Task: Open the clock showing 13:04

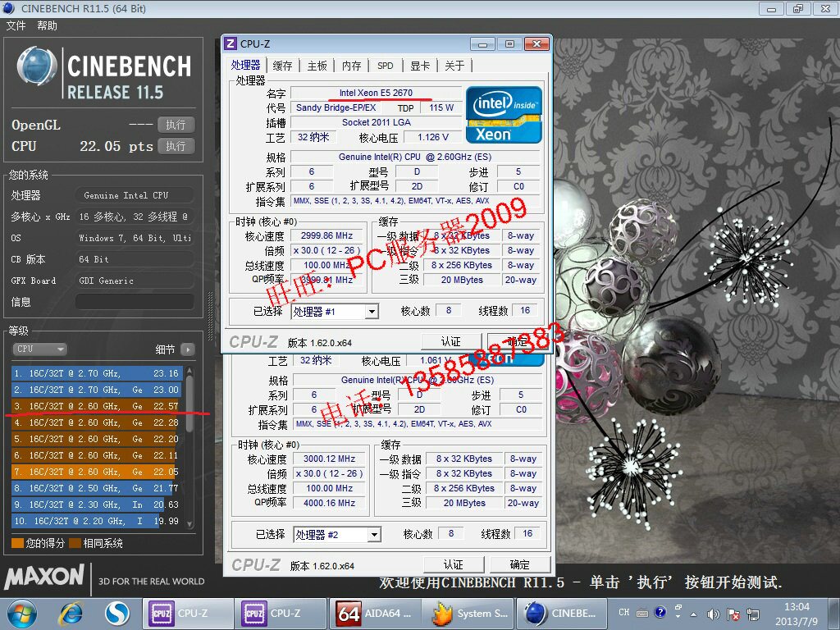Action: 797,614
